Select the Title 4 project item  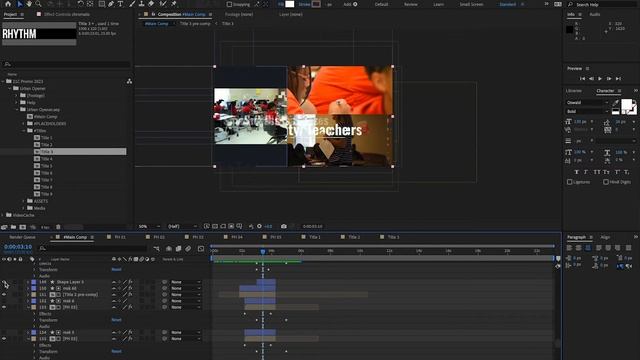(47, 159)
